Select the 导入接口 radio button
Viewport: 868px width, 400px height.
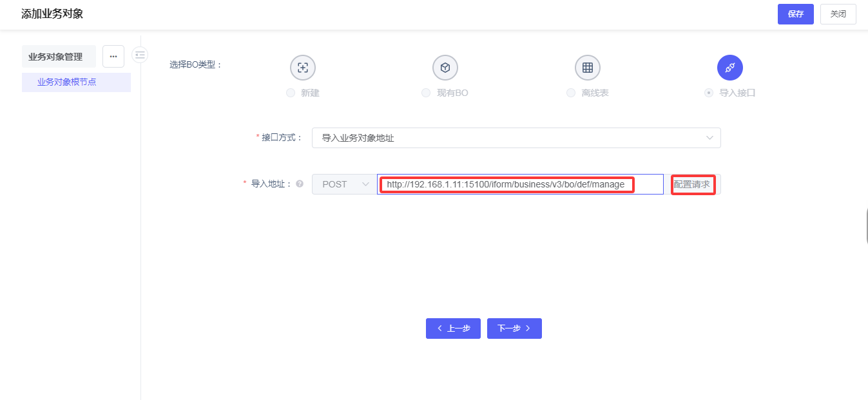coord(709,93)
